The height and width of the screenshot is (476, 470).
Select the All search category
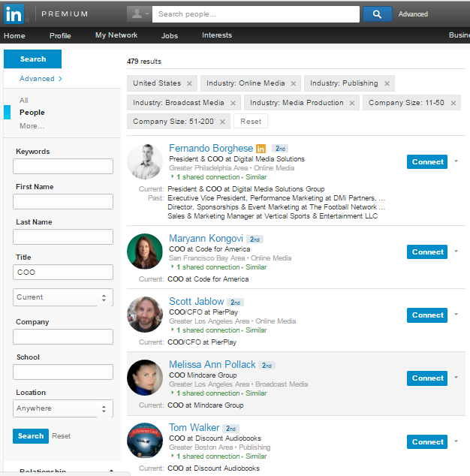[24, 101]
